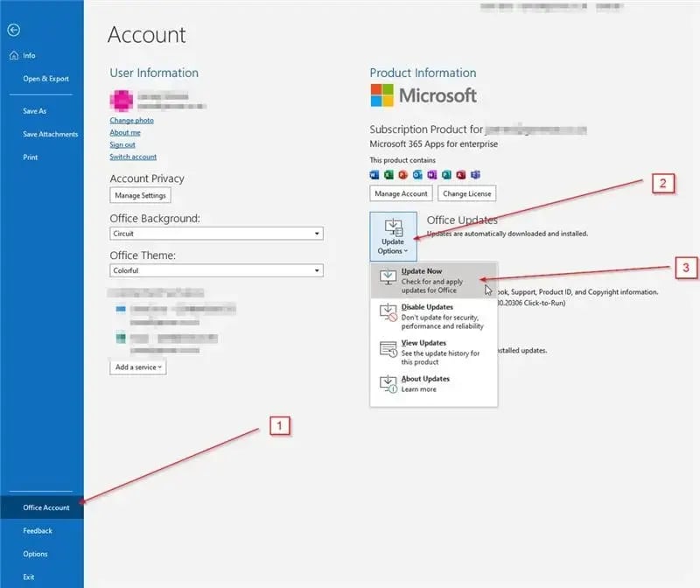Viewport: 700px width, 588px height.
Task: Choose View Updates menu entry
Action: (x=434, y=352)
